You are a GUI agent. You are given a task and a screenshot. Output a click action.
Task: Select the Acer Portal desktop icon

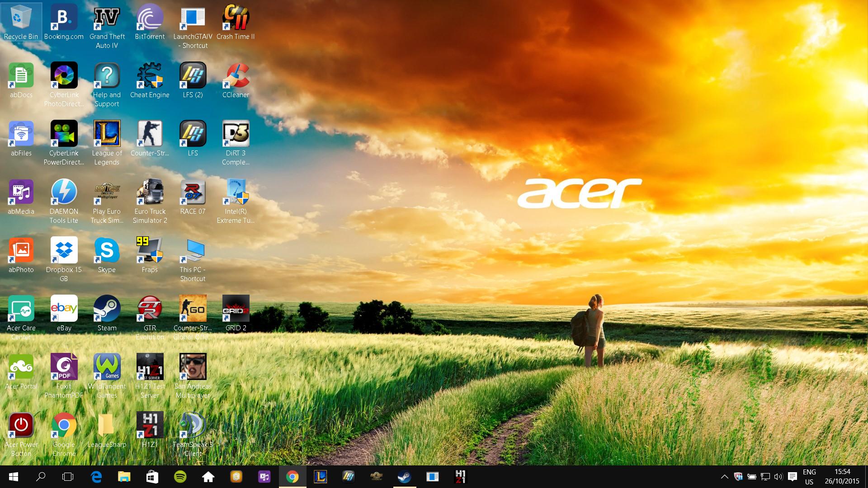pyautogui.click(x=21, y=372)
